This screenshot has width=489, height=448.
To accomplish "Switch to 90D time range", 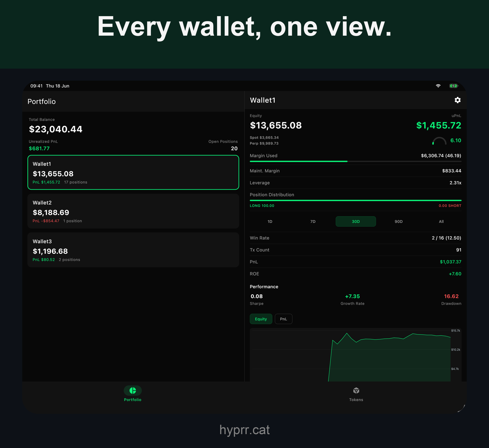I will click(x=399, y=221).
